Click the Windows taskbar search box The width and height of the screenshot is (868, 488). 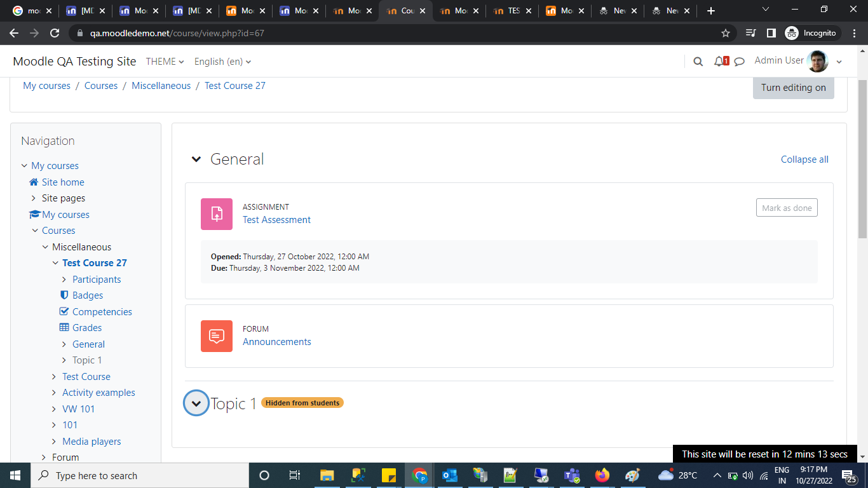[140, 475]
